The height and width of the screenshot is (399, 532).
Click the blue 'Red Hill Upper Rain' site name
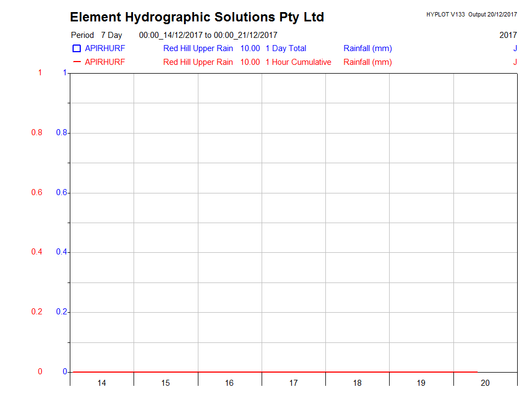pos(198,48)
